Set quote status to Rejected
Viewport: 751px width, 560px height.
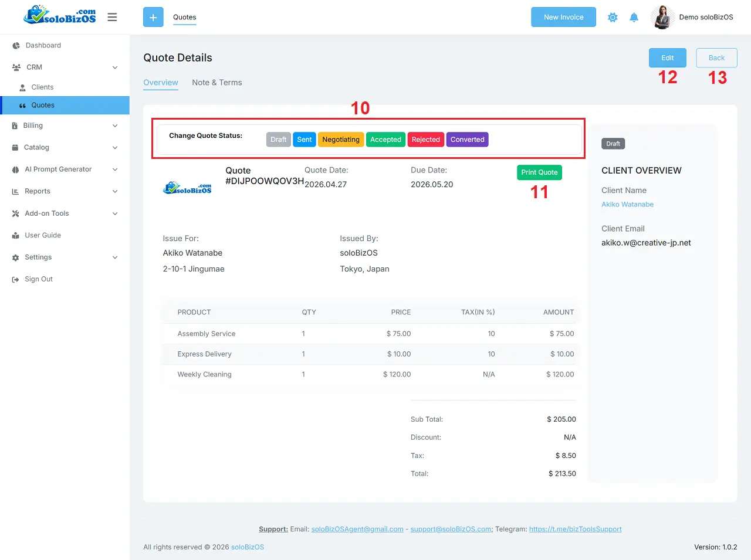426,140
